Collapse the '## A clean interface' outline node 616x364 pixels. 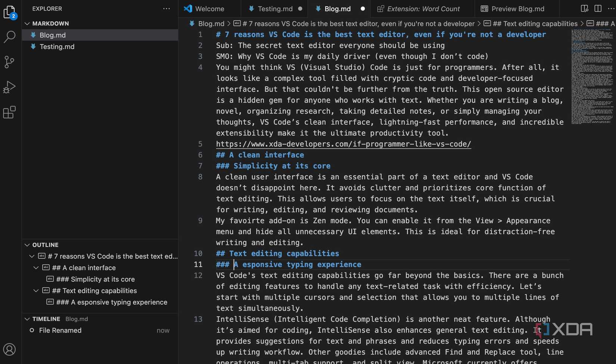click(36, 267)
